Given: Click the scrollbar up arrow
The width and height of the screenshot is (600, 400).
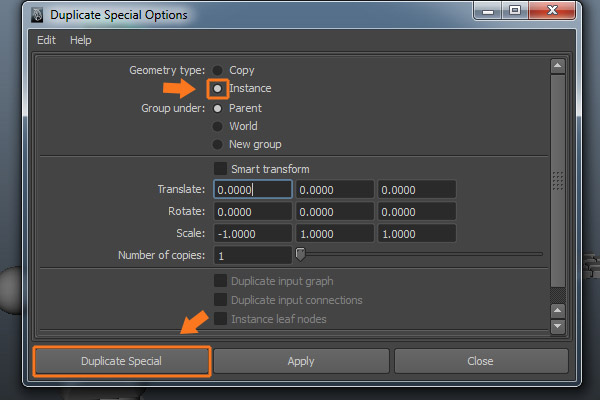Looking at the screenshot, I should coord(558,66).
